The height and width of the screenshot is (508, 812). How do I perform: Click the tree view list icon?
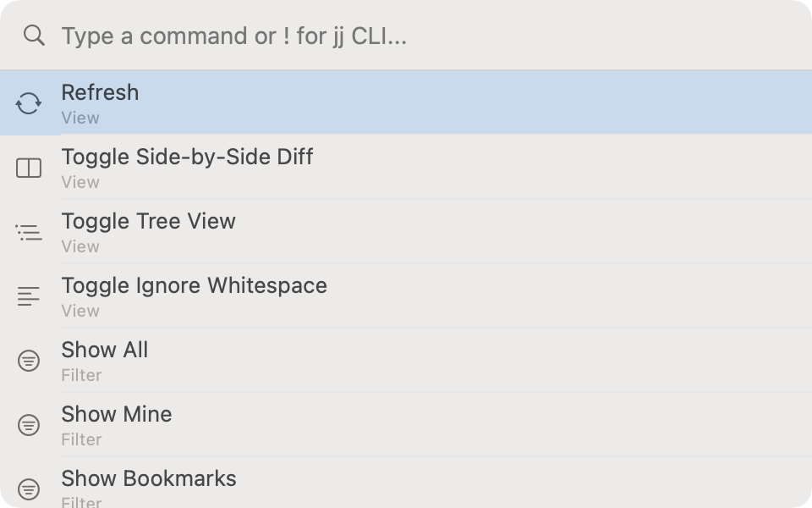click(29, 232)
